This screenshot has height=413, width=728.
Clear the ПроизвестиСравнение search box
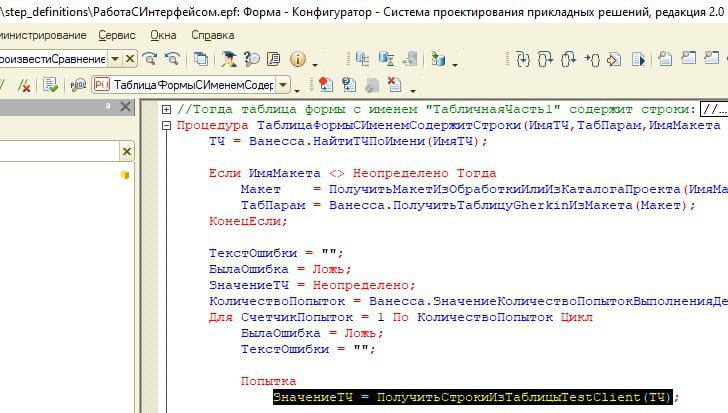click(x=130, y=59)
